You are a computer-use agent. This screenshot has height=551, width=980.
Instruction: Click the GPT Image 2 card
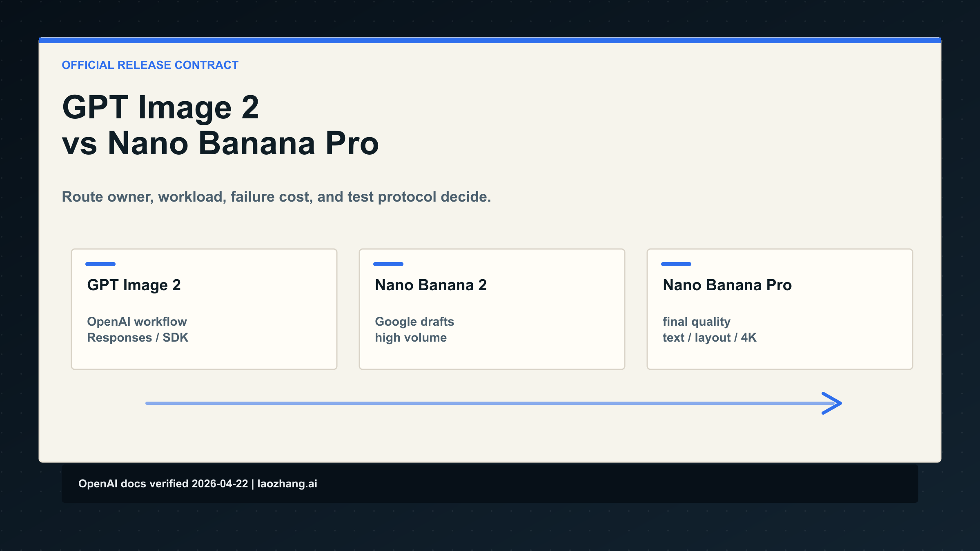[x=203, y=309]
